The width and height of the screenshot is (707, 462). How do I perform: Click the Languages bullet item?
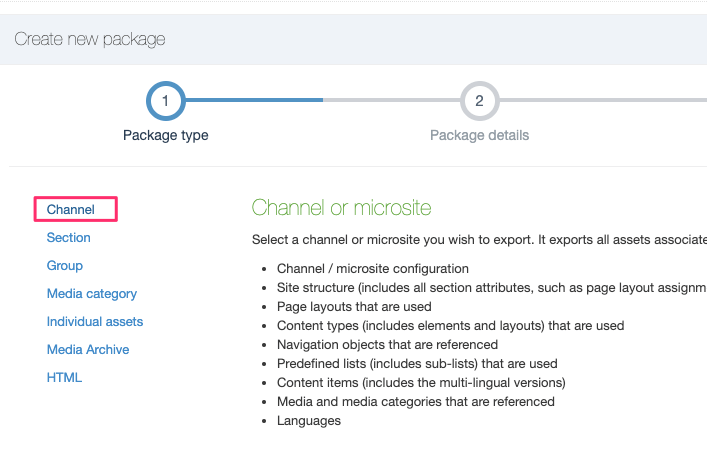309,421
